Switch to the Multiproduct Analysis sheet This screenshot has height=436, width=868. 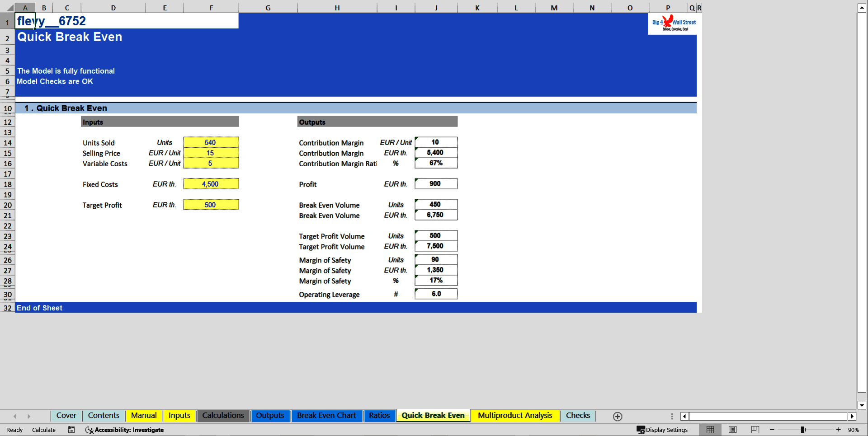pyautogui.click(x=514, y=415)
